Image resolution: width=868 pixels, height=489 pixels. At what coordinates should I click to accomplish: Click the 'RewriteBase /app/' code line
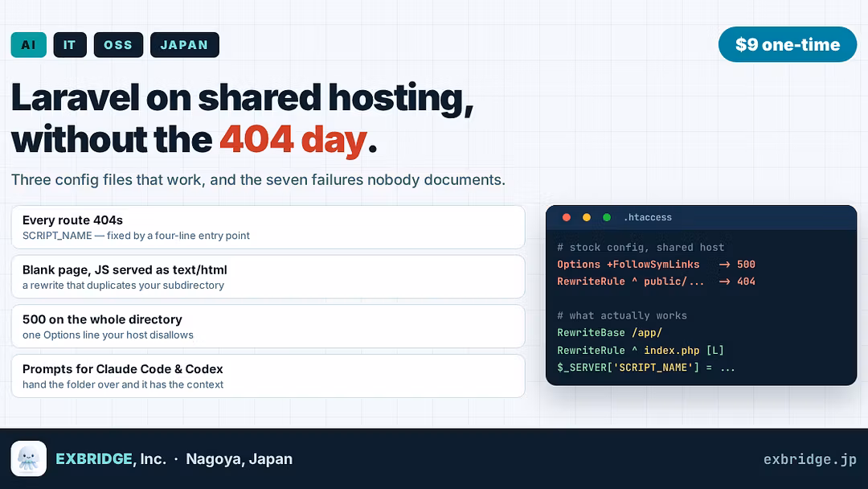pyautogui.click(x=609, y=333)
